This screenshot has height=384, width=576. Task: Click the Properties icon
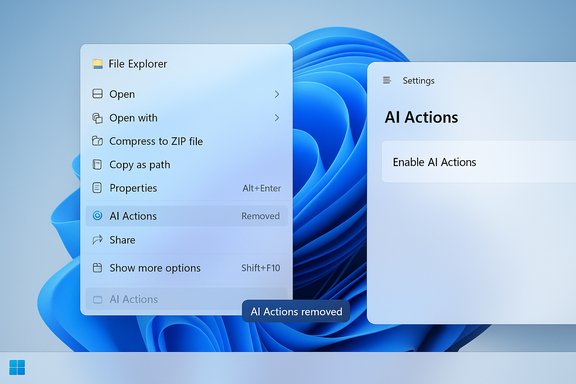[x=97, y=188]
